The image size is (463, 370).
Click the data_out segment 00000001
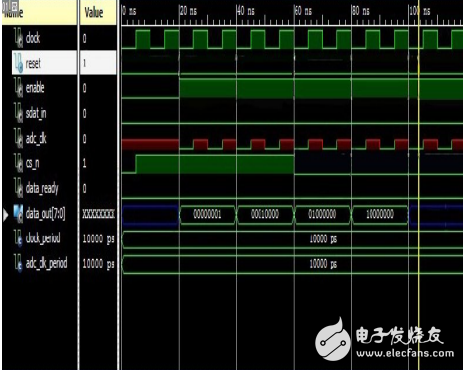coord(207,214)
